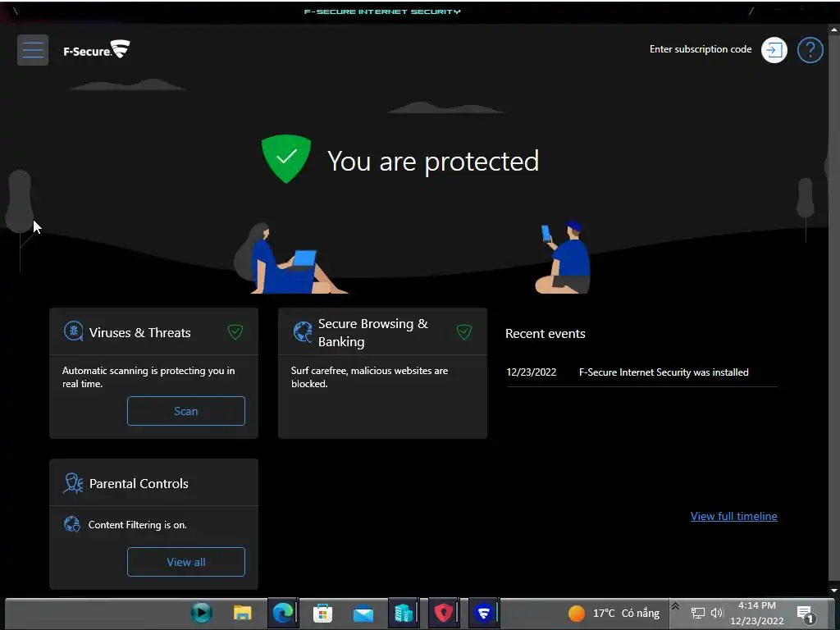The height and width of the screenshot is (630, 840).
Task: Click the 12/23/2022 event date
Action: tap(532, 372)
